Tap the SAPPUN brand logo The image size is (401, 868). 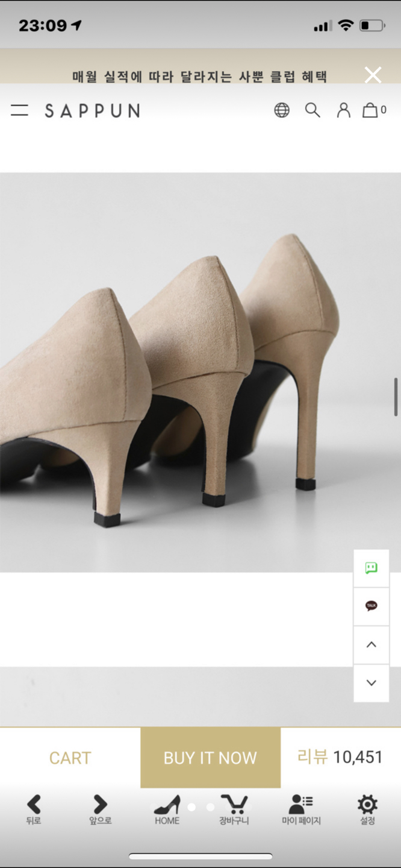coord(92,110)
